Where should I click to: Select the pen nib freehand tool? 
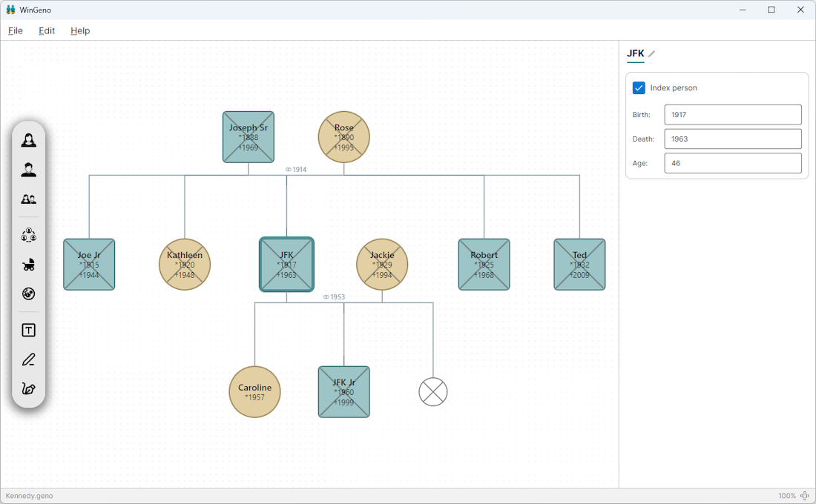pos(29,388)
